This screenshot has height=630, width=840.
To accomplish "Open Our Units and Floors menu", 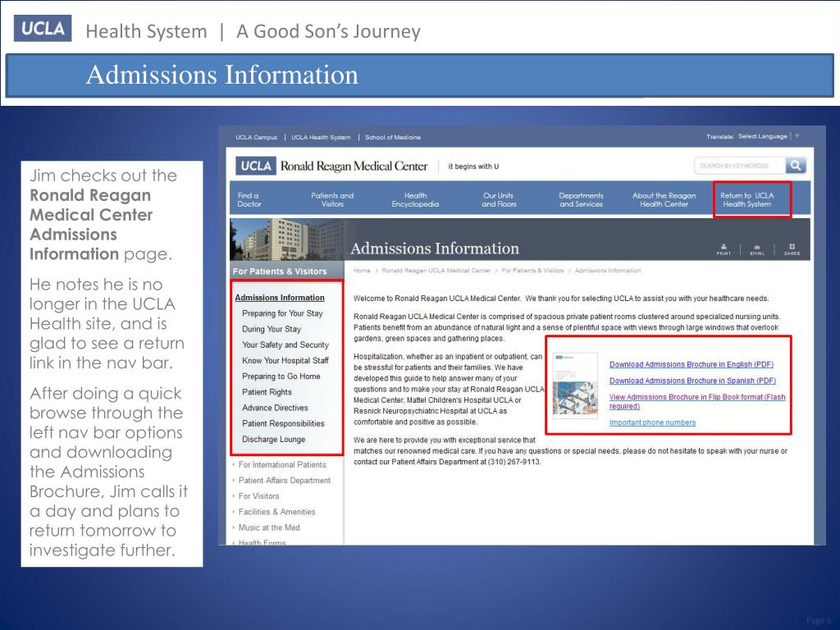I will click(x=499, y=200).
